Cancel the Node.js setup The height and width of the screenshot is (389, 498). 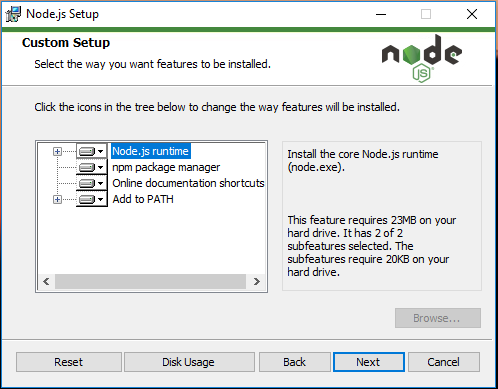(x=444, y=362)
